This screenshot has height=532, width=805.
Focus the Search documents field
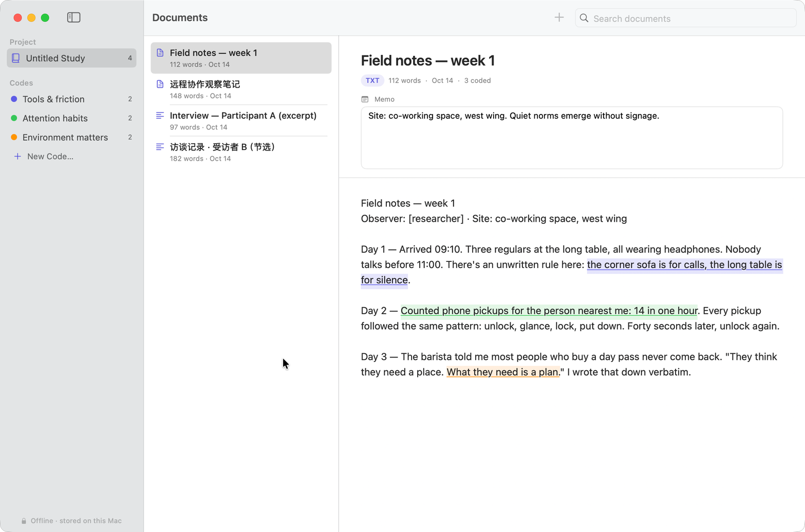click(686, 18)
